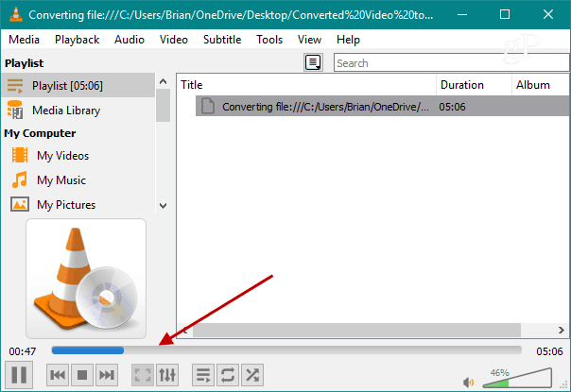Pause the conversion playback
Image resolution: width=571 pixels, height=392 pixels.
19,375
